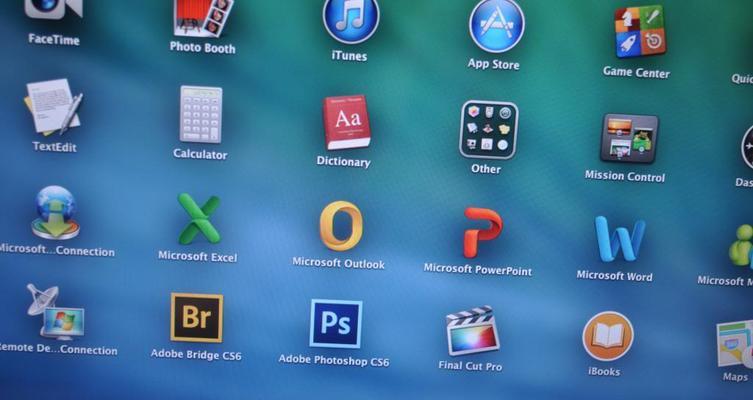Click the "Mission Control" label text
753x400 pixels.
point(625,176)
